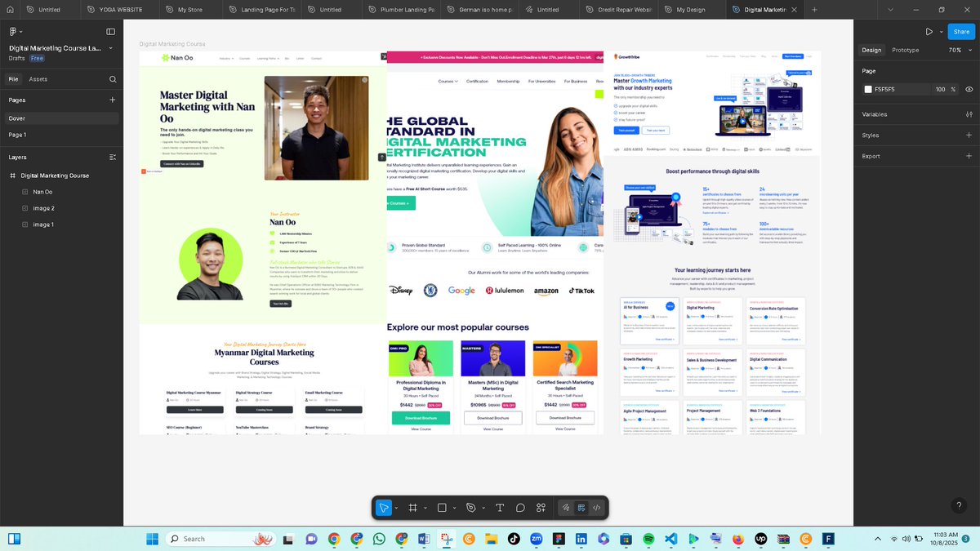Open the Actions plugins icon

541,507
